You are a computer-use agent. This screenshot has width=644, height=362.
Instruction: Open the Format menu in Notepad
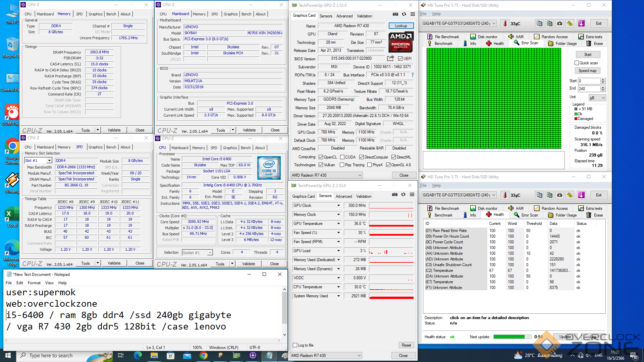click(x=34, y=283)
